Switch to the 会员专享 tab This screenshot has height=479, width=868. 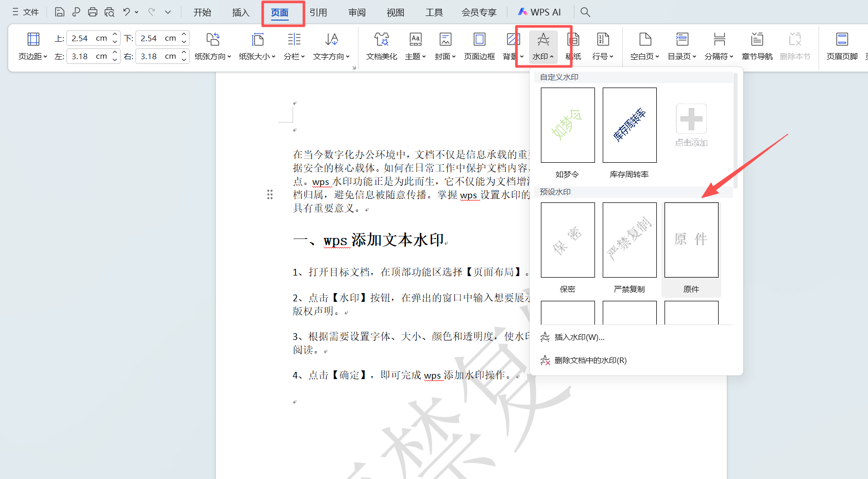pyautogui.click(x=479, y=12)
